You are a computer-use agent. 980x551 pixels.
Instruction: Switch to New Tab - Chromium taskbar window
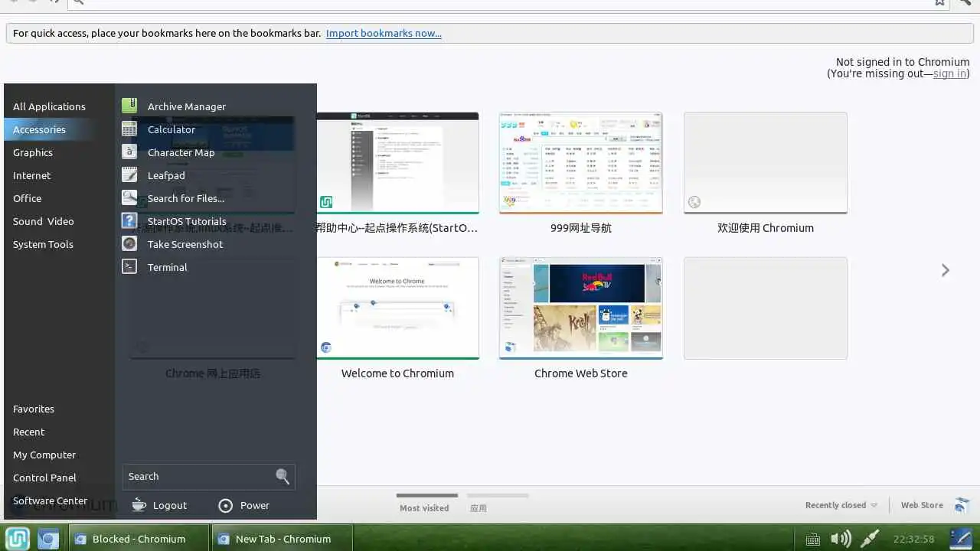click(x=283, y=539)
